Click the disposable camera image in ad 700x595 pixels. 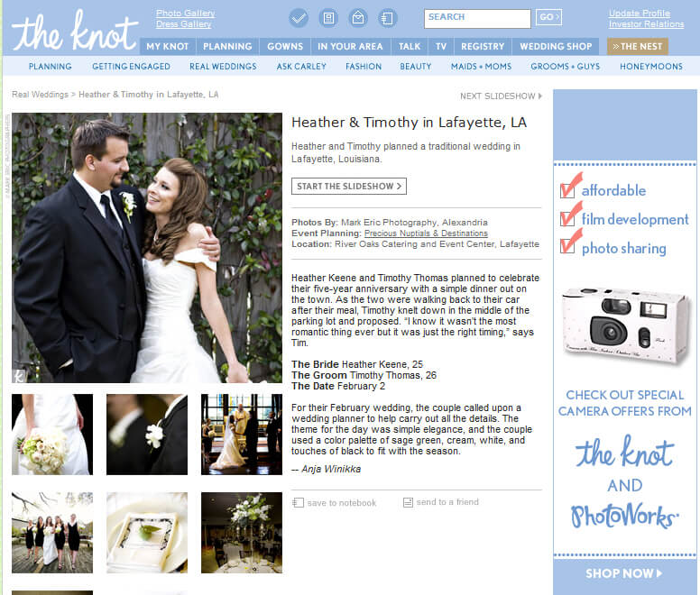coord(625,326)
